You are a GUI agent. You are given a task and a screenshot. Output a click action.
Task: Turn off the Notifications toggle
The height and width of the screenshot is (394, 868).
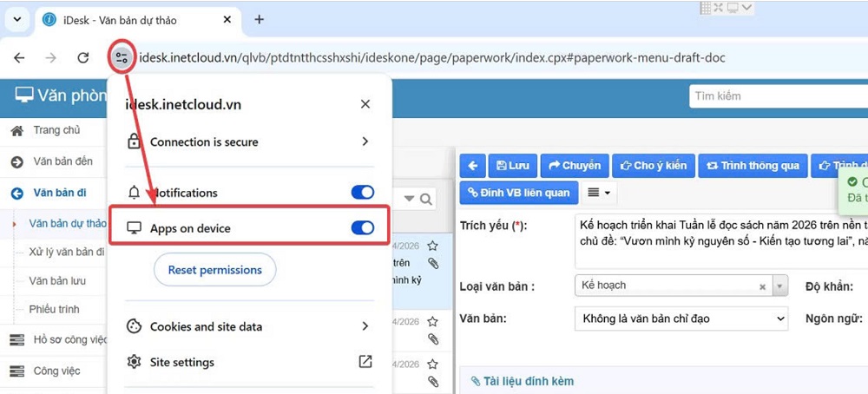[x=363, y=193]
